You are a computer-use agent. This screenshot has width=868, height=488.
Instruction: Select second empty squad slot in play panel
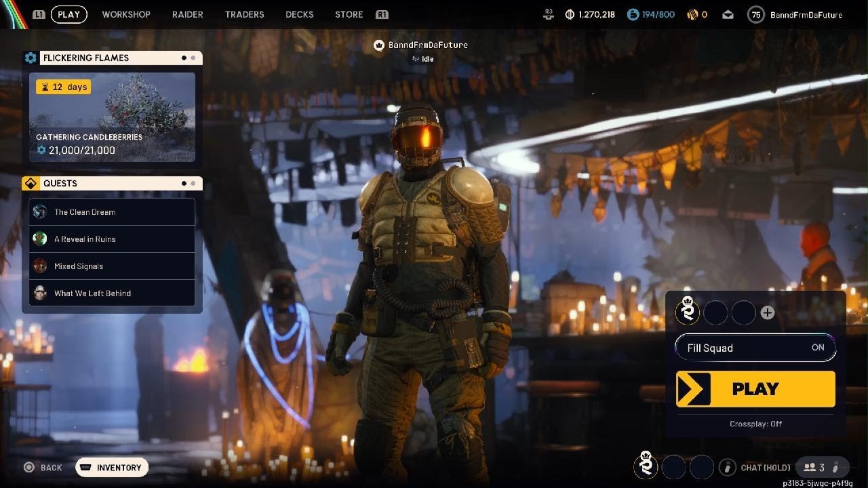715,312
